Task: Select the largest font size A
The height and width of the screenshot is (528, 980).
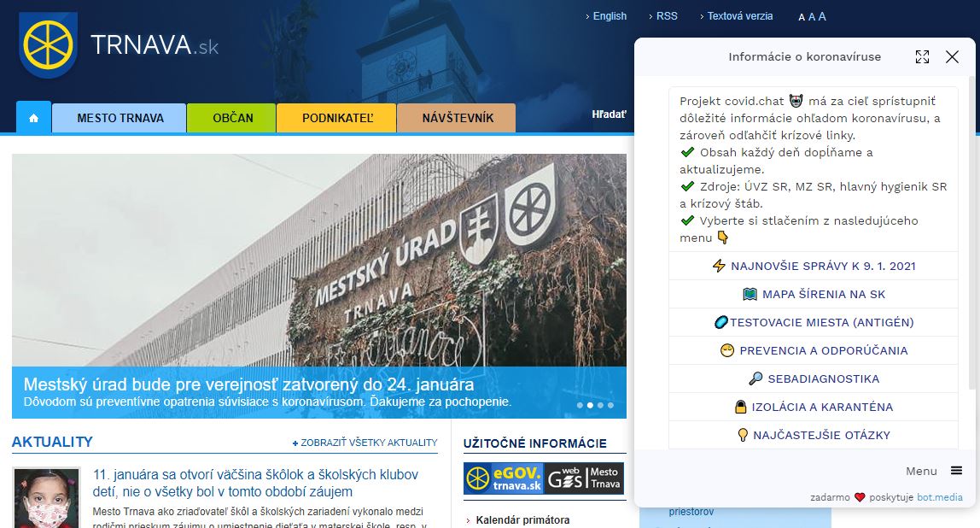Action: point(822,16)
